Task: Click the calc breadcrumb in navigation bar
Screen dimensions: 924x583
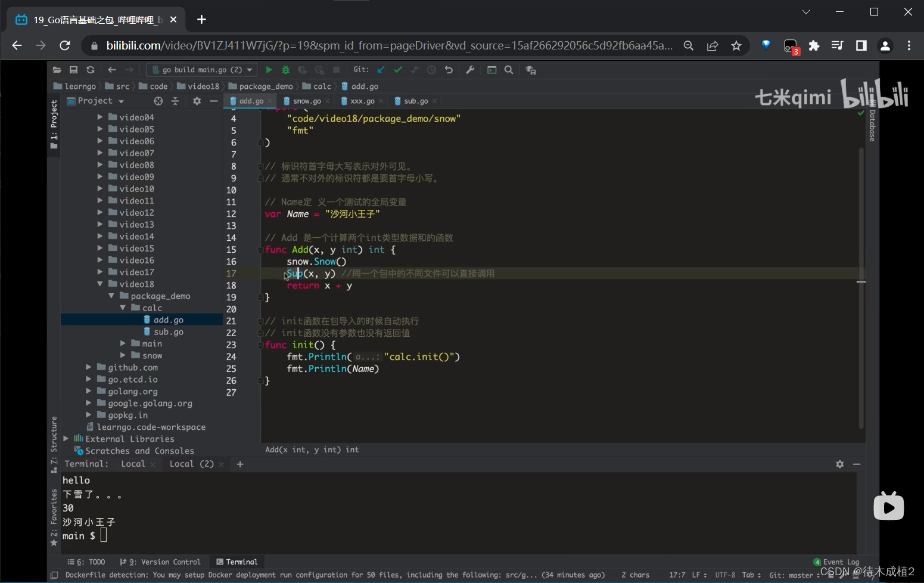Action: click(x=316, y=86)
